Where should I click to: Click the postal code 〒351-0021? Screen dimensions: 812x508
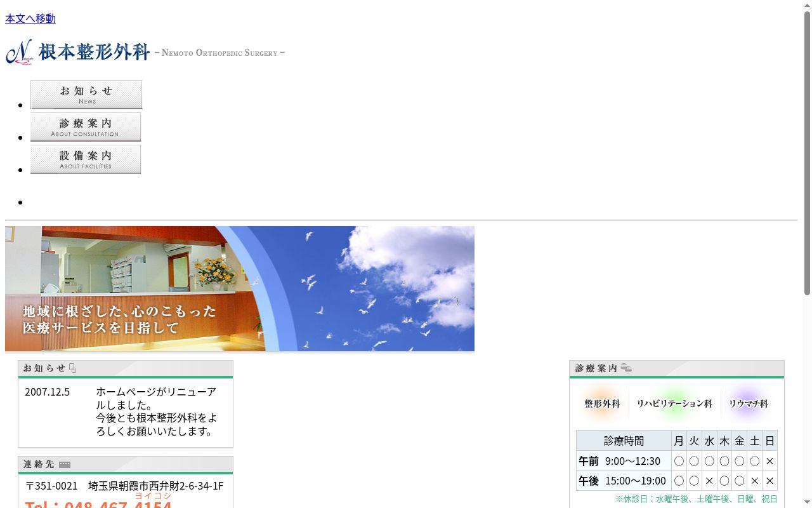pyautogui.click(x=51, y=486)
